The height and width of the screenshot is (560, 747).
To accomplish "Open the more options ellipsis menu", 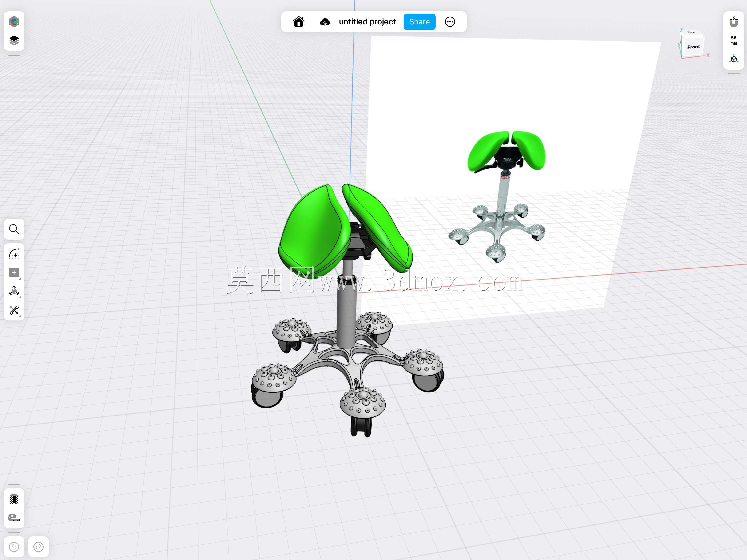I will (x=450, y=22).
